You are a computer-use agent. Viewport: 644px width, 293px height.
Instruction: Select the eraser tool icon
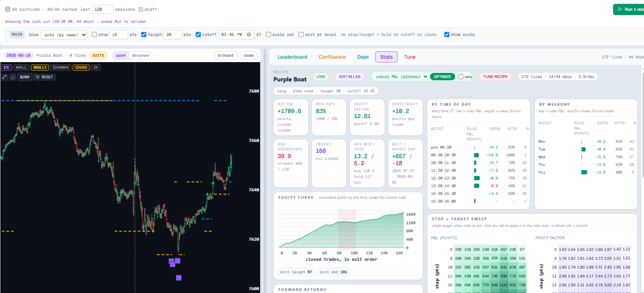[x=12, y=77]
